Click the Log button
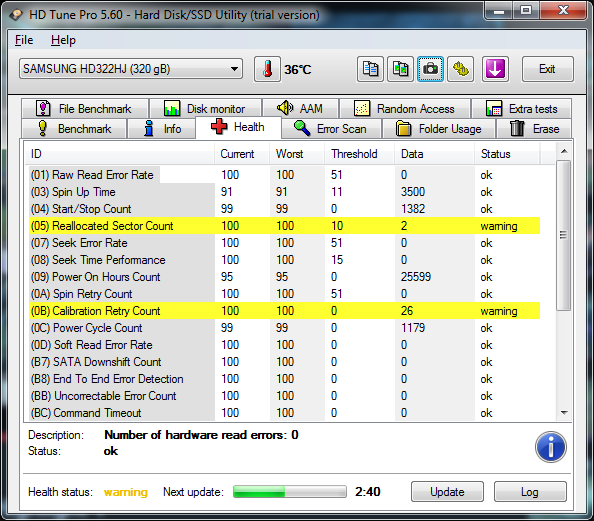594x521 pixels. pos(530,491)
